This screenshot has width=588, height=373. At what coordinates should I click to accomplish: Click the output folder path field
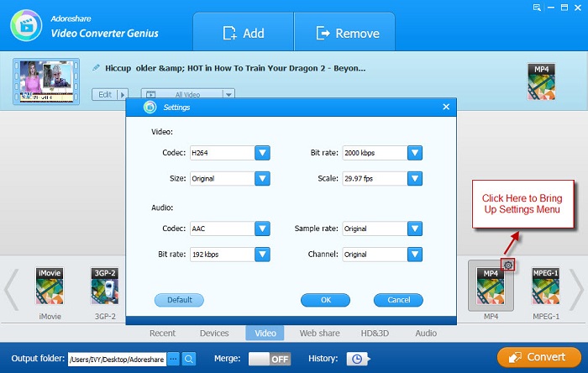[117, 359]
